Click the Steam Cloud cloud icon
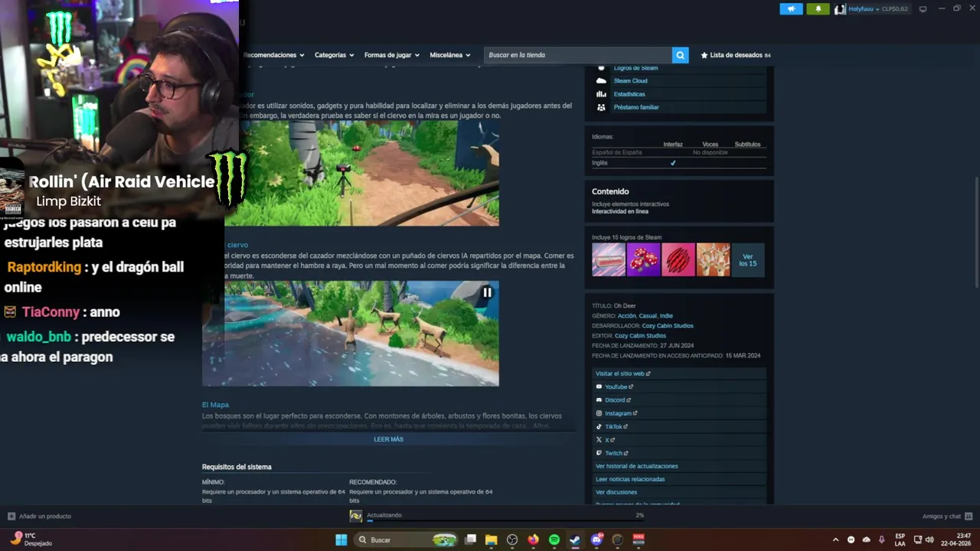980x551 pixels. pos(601,80)
